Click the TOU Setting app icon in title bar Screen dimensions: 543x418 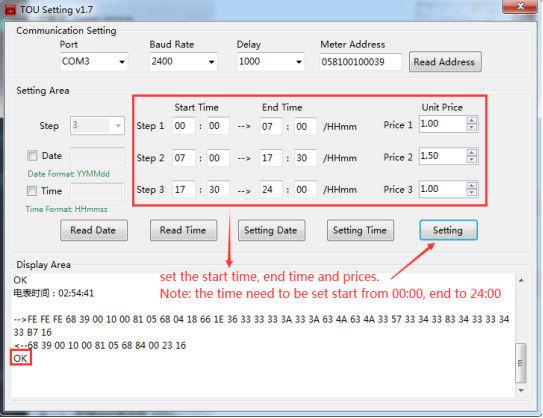pos(10,10)
